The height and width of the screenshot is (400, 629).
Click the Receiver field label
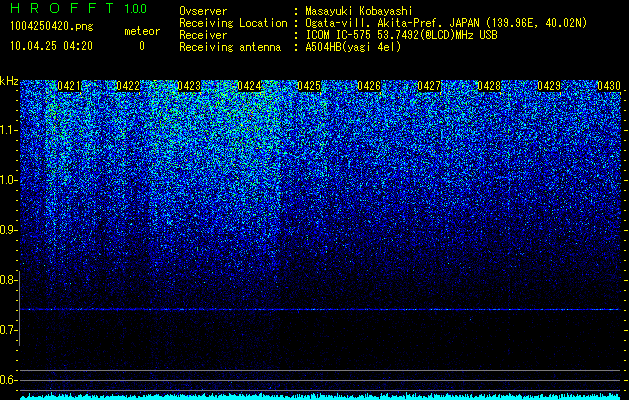203,35
